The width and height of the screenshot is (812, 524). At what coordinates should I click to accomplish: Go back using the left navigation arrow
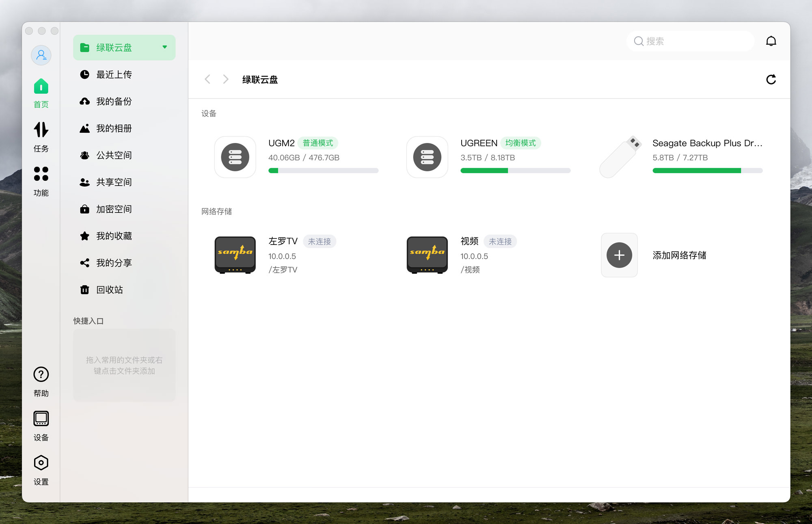pos(207,79)
